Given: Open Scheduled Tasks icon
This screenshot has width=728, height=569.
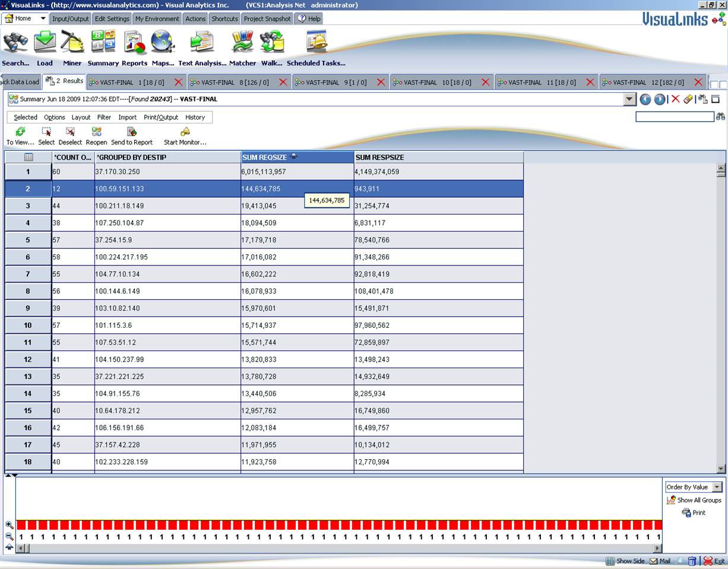Looking at the screenshot, I should coord(316,42).
